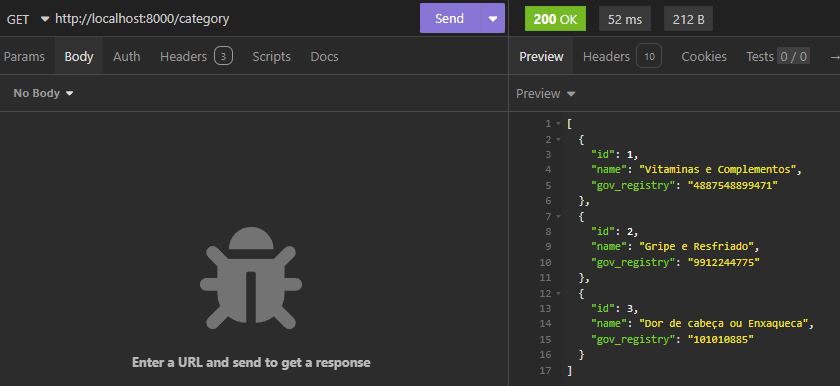View the response Headers tab
This screenshot has height=386, width=840.
point(622,56)
